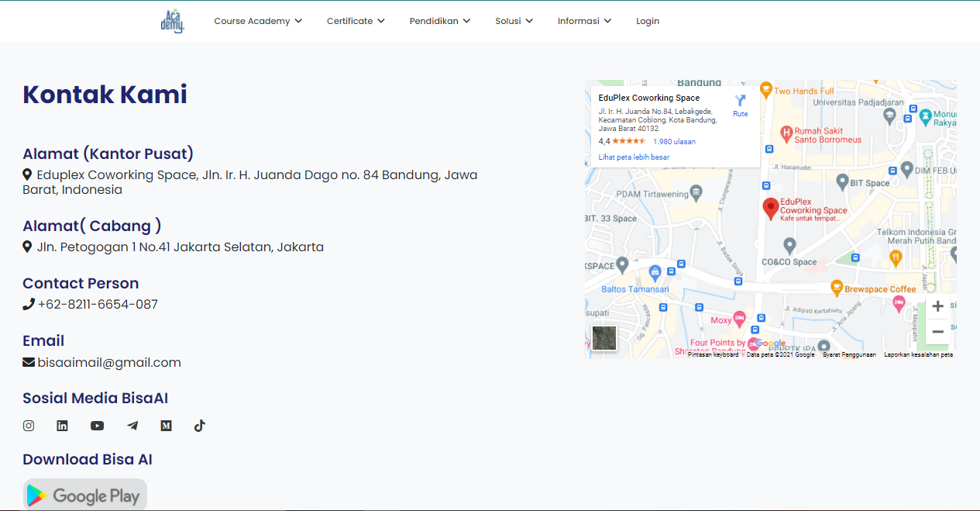Open the Solusi menu
This screenshot has width=980, height=511.
(x=514, y=21)
